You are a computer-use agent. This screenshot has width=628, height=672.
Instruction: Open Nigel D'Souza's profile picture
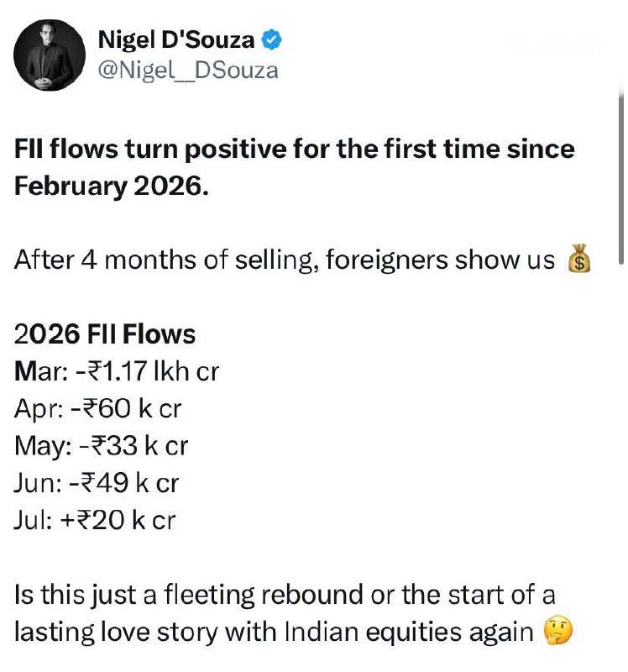50,55
